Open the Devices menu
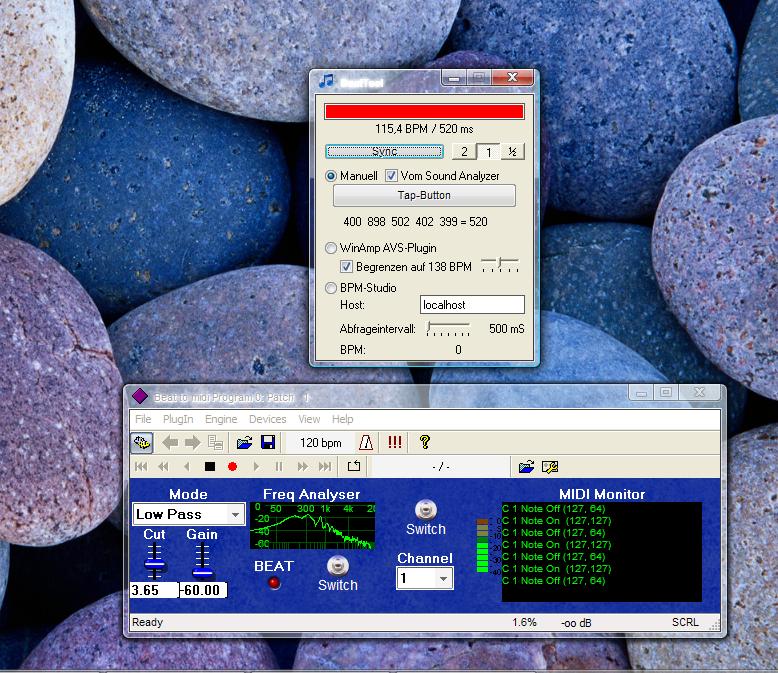The height and width of the screenshot is (673, 778). (267, 419)
